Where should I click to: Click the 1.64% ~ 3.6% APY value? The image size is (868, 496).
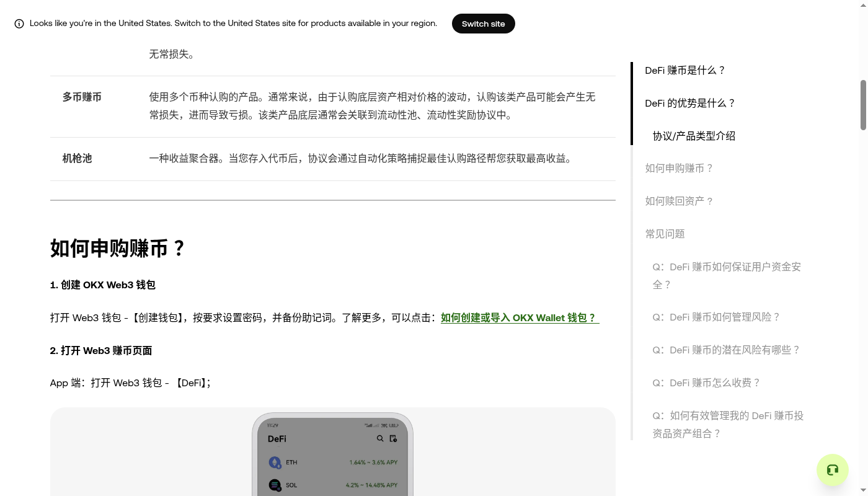(373, 463)
